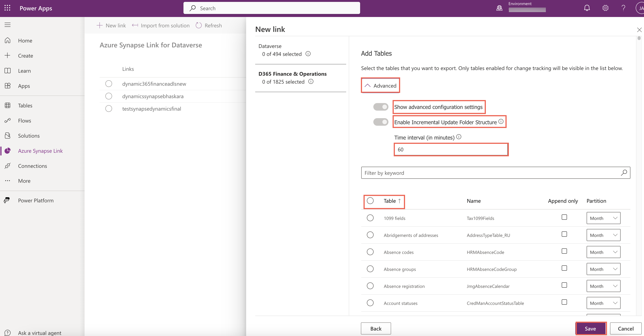Toggle Enable Incremental Update Folder Structure switch

tap(381, 122)
